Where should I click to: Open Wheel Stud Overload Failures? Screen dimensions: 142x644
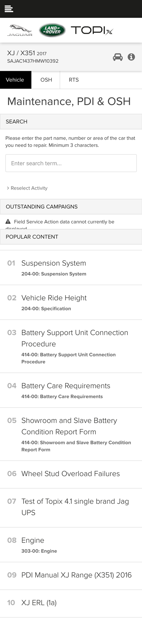71,475
